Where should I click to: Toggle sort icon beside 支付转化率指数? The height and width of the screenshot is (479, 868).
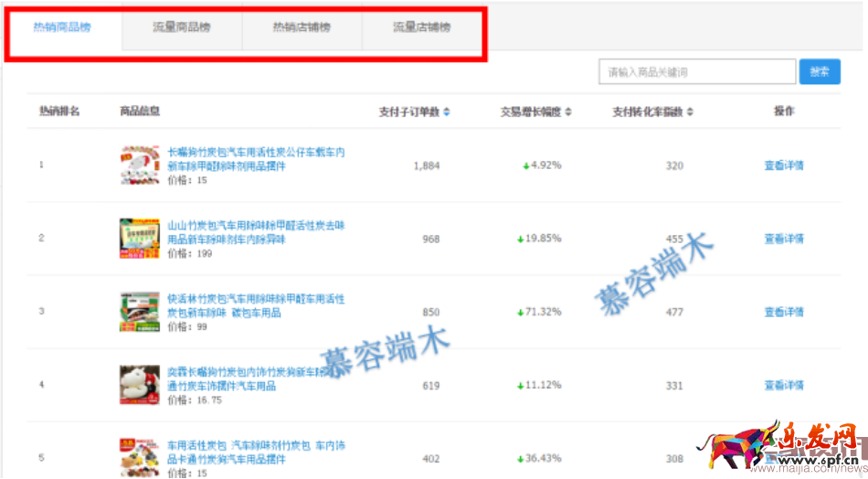pyautogui.click(x=690, y=112)
